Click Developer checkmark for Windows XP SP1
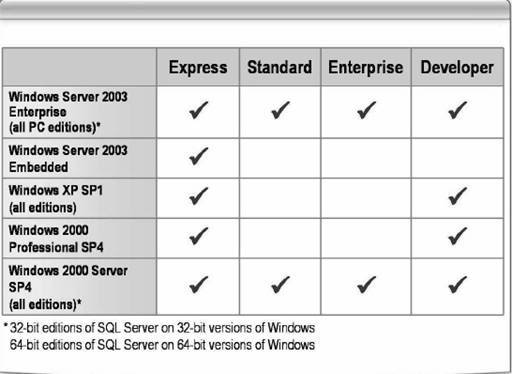 pos(457,196)
